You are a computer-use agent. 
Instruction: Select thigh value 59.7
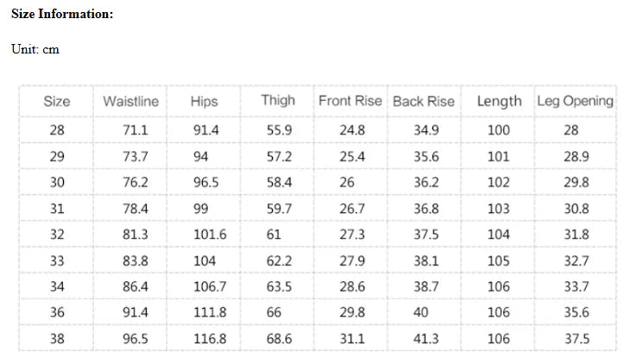tap(279, 208)
